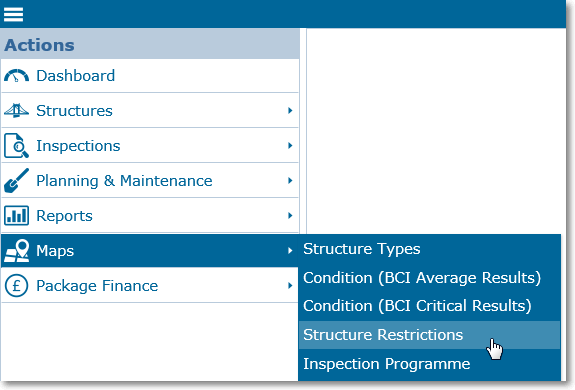Open the hamburger menu icon
The image size is (575, 390).
[x=14, y=15]
